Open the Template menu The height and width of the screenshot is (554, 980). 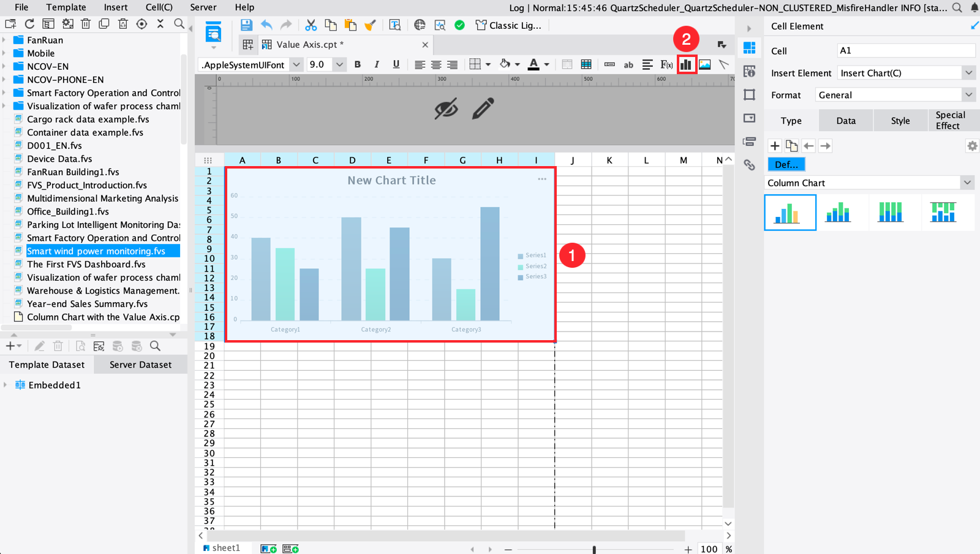[66, 7]
